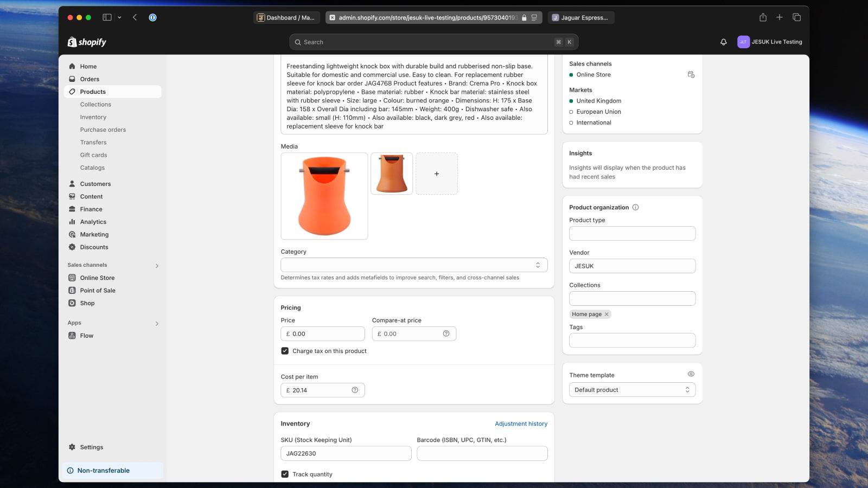Click the Product organization info icon
Viewport: 868px width, 488px height.
click(635, 207)
